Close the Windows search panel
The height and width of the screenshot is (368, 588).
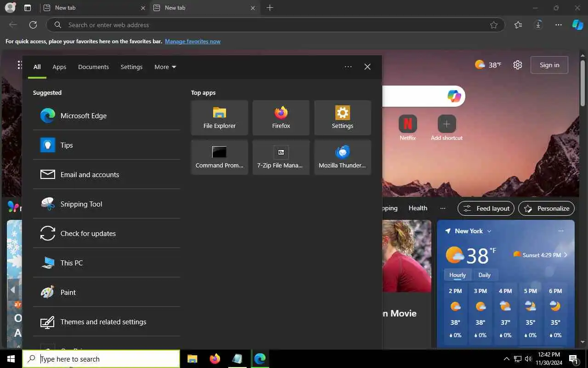click(367, 67)
